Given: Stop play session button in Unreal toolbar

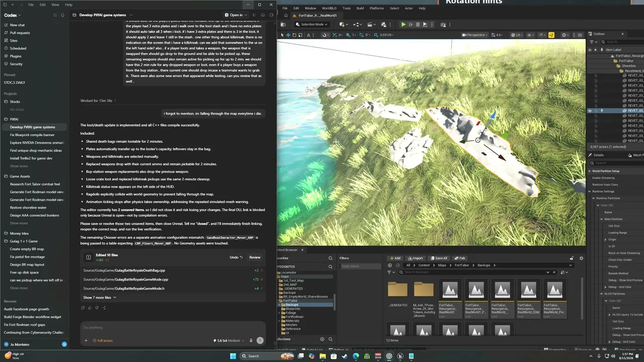Looking at the screenshot, I should click(x=418, y=24).
